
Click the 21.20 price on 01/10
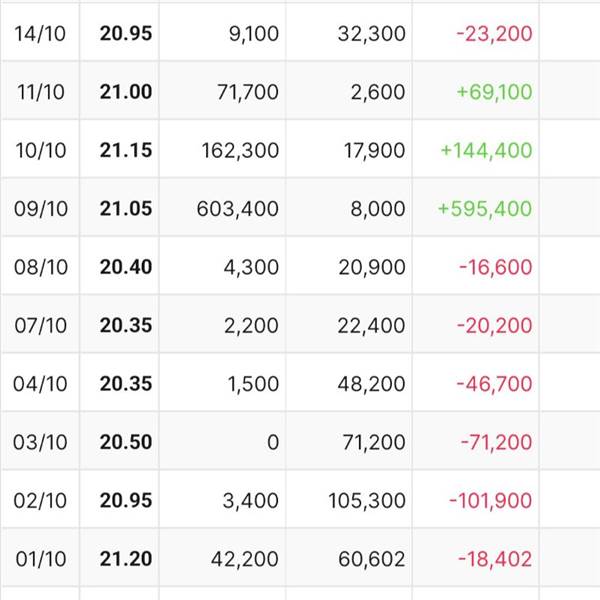[x=126, y=559]
